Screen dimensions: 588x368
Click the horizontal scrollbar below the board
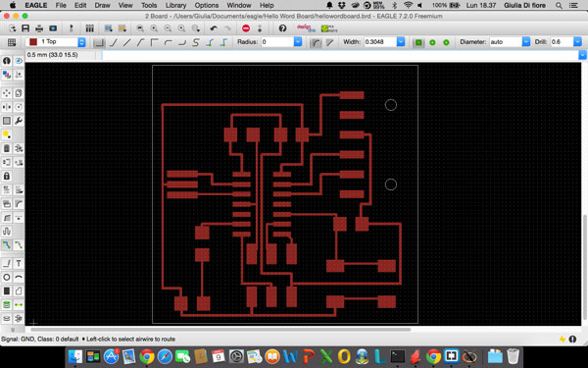pos(220,330)
